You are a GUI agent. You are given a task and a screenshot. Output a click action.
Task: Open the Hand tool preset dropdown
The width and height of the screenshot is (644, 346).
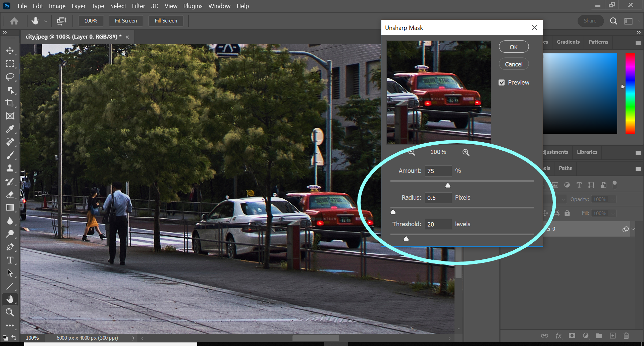click(46, 21)
